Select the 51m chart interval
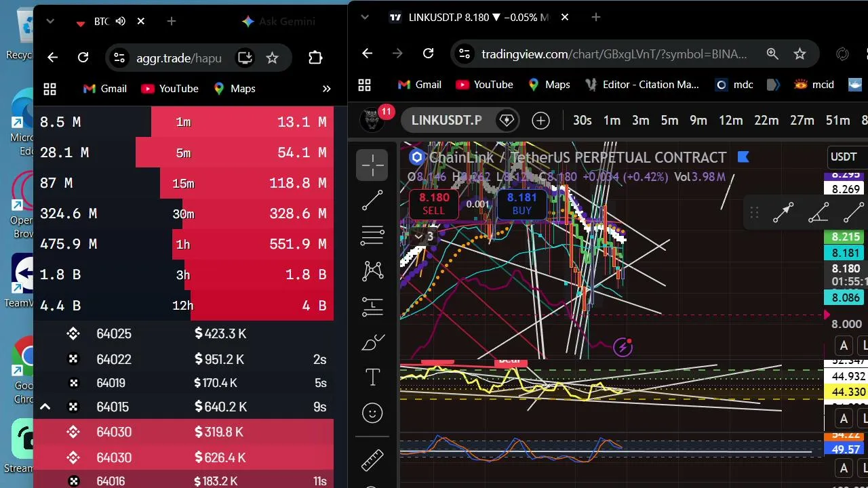Viewport: 868px width, 488px height. (837, 121)
